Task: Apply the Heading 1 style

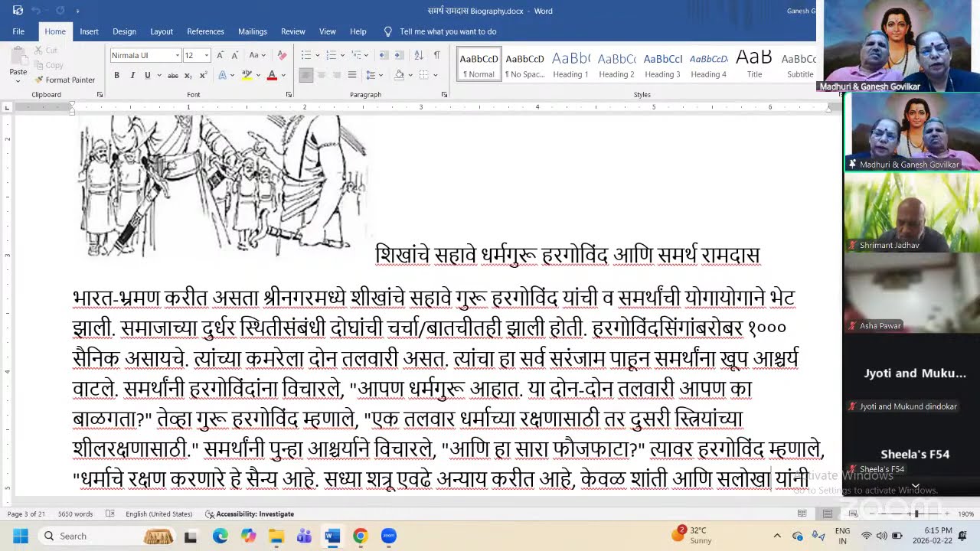Action: click(570, 65)
